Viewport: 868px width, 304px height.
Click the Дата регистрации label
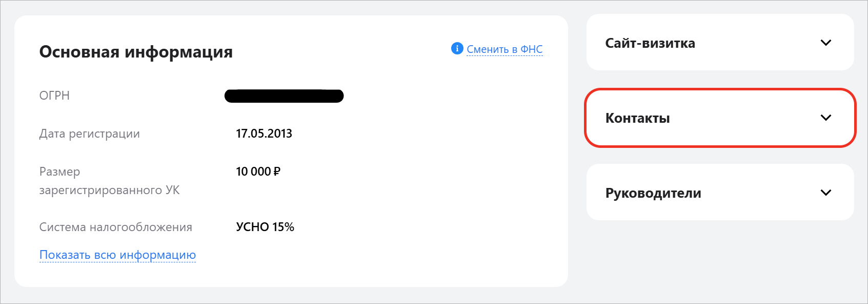click(89, 134)
